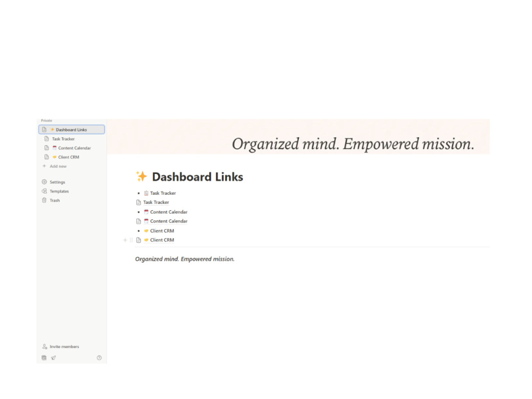Click the page icon beside sidebar Dashboard Links
Viewport: 532px width, 399px height.
pos(44,130)
